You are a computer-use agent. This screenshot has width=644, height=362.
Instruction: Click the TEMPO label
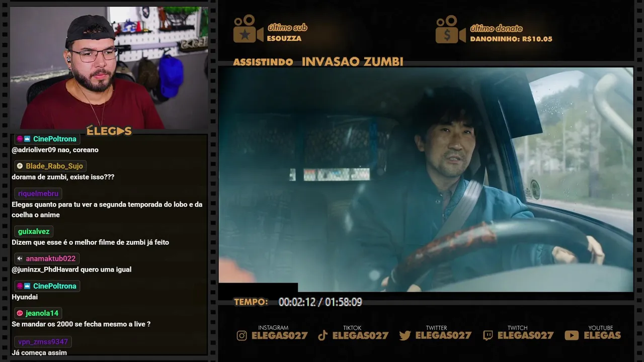251,302
